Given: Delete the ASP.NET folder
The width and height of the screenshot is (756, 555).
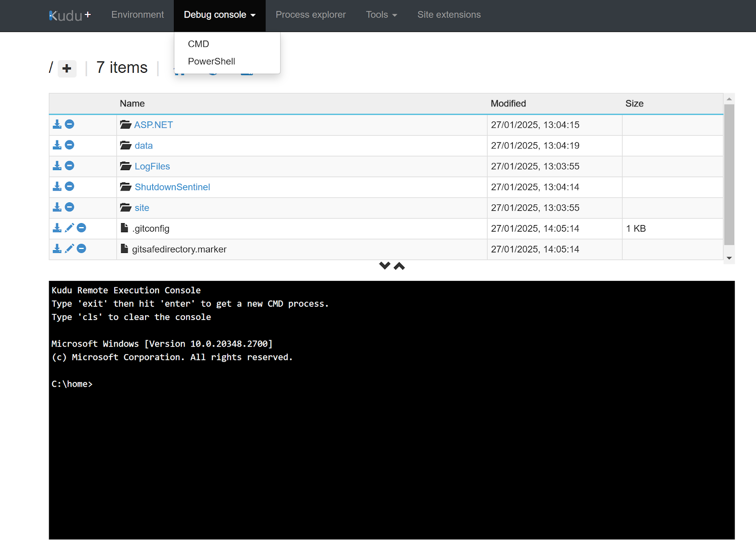Looking at the screenshot, I should [69, 124].
